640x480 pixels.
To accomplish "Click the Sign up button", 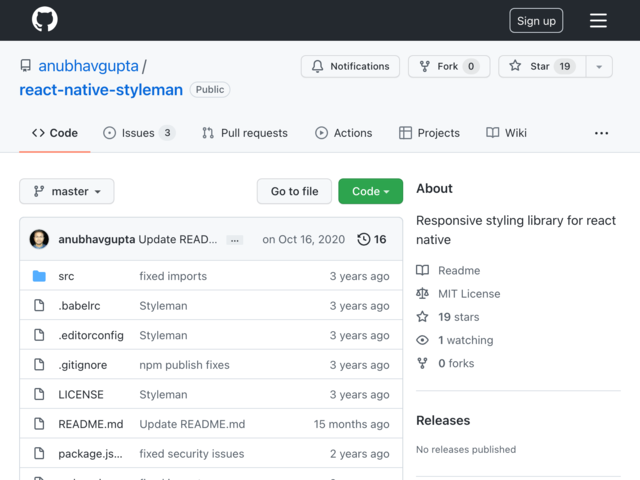I will click(536, 20).
